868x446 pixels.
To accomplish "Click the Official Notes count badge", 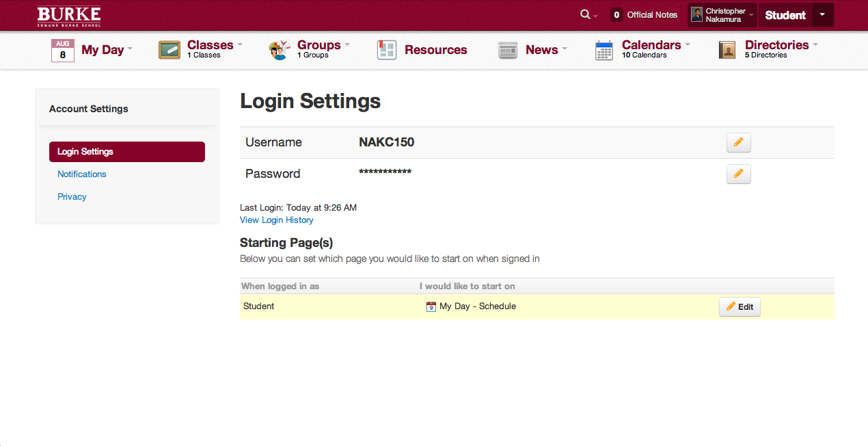I will click(616, 15).
